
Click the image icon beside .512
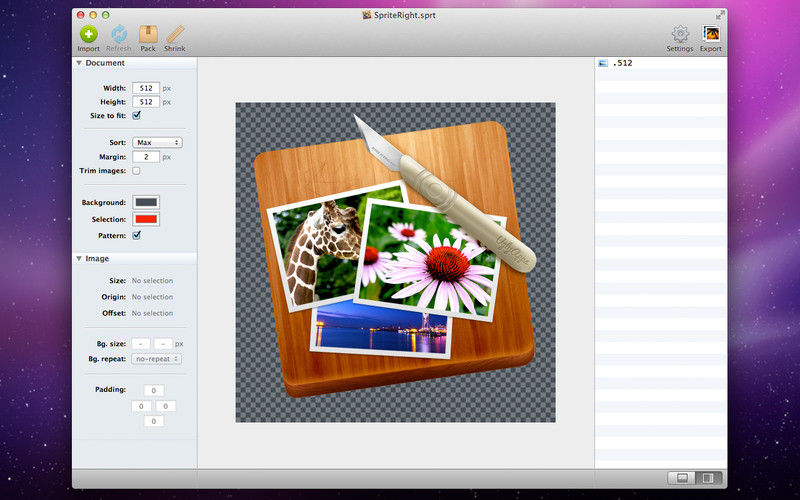tap(603, 63)
